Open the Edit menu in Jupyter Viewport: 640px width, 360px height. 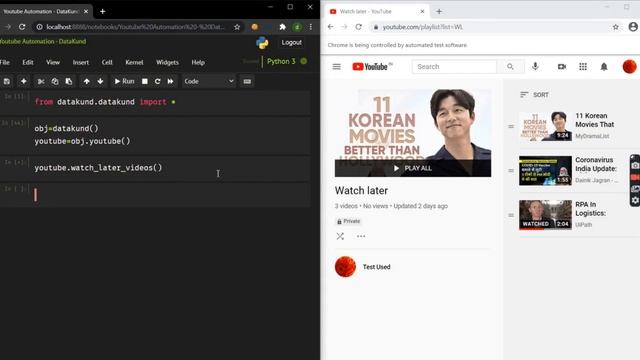pyautogui.click(x=28, y=62)
